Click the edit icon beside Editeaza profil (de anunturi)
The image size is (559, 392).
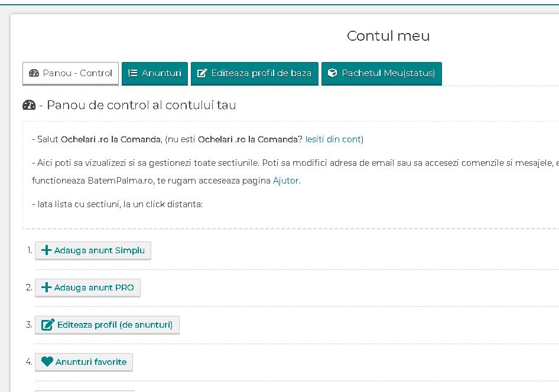(48, 325)
